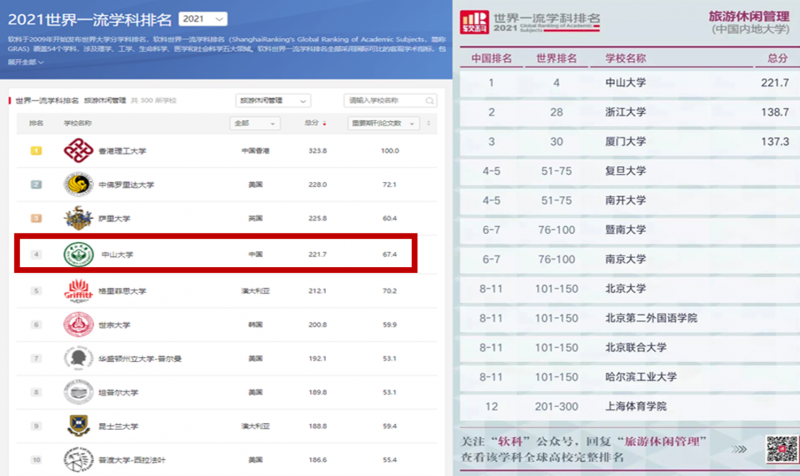Click 北京大学 in the right ranking list
800x476 pixels.
click(x=626, y=289)
